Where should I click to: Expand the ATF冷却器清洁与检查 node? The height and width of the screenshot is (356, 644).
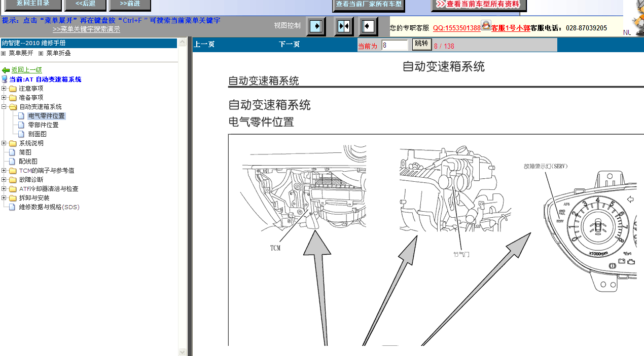tap(4, 189)
